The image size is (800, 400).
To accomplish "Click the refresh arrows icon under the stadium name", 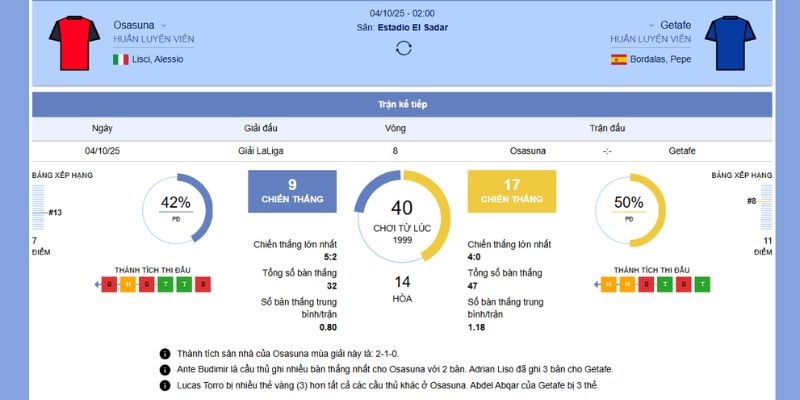I will pos(403,48).
